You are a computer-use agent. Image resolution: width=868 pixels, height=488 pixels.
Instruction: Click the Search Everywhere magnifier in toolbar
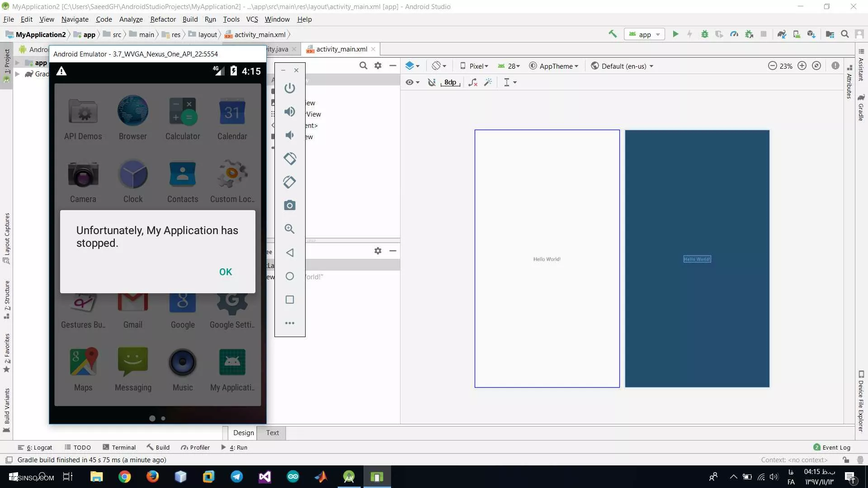pyautogui.click(x=844, y=34)
